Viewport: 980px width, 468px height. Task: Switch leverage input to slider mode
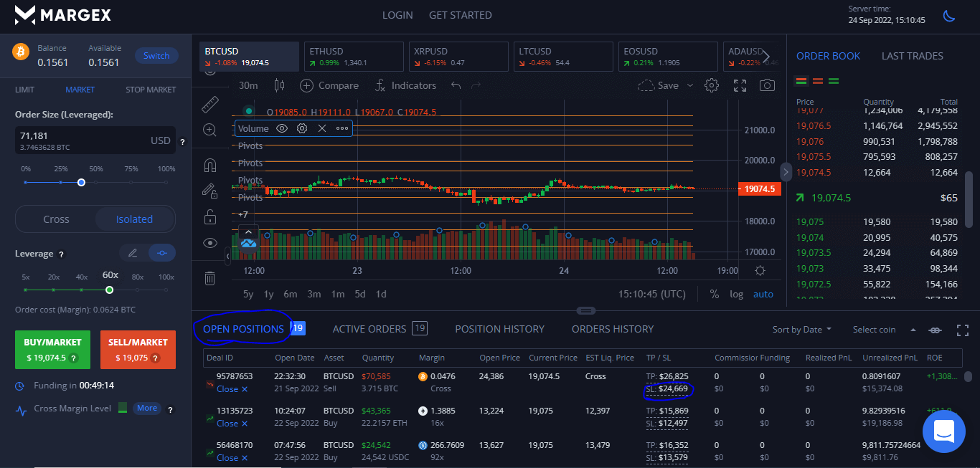pos(161,252)
